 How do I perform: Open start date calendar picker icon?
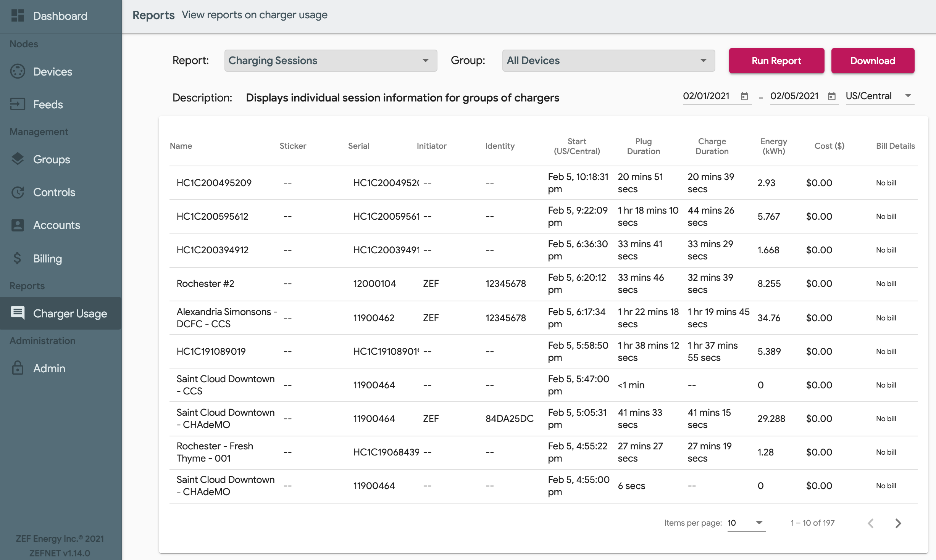pyautogui.click(x=744, y=96)
